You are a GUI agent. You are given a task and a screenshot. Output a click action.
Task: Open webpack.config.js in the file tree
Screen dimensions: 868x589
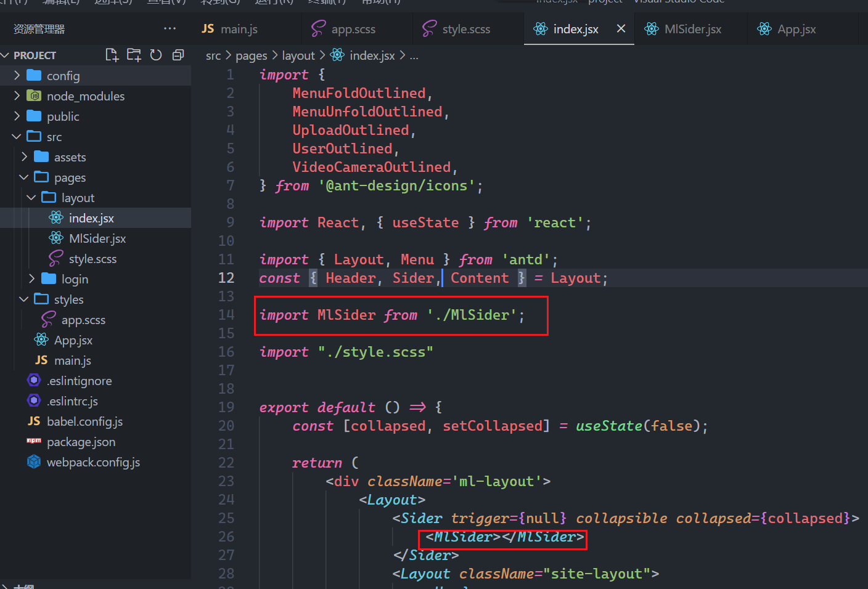93,462
